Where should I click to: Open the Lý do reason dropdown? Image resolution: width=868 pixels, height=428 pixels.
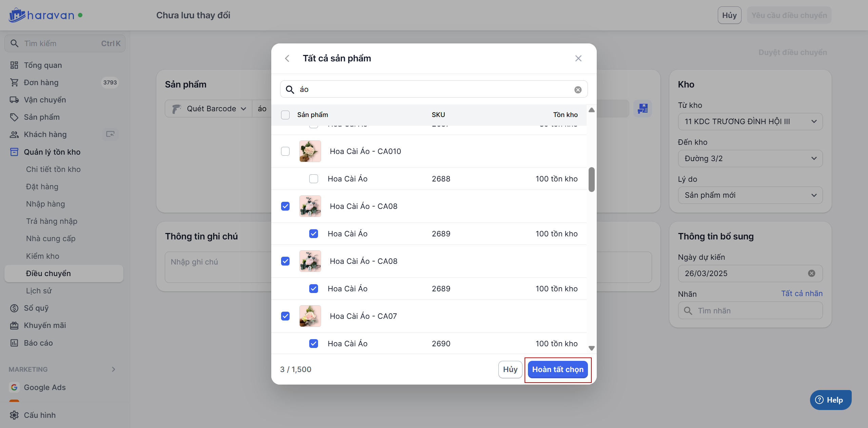pos(750,195)
